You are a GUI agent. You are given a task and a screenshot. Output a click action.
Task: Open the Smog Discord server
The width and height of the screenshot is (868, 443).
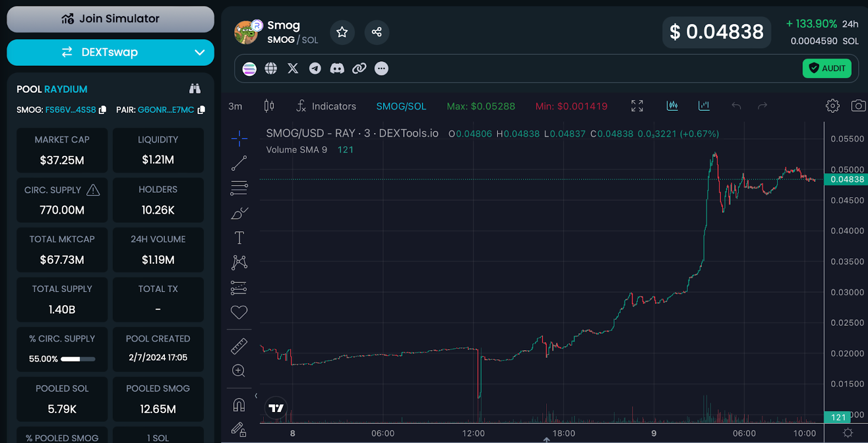[337, 68]
